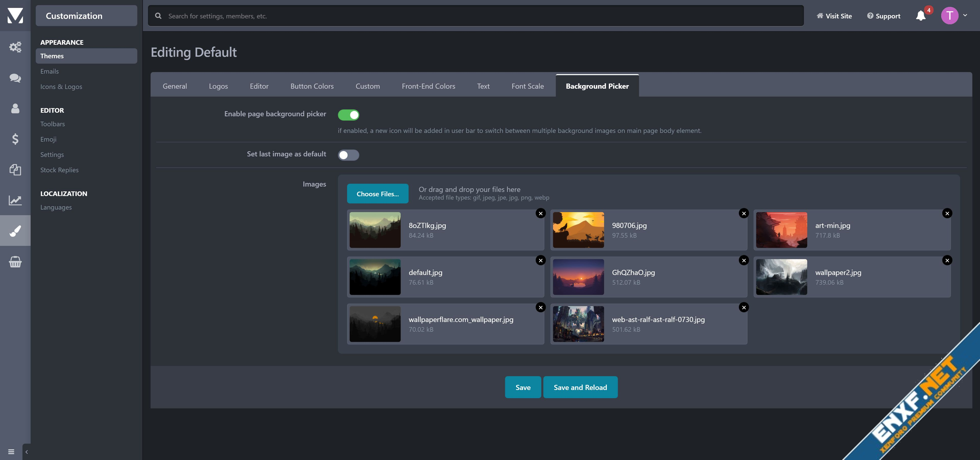Open the gears system settings icon in sidebar
Screen dimensions: 980x460
point(15,47)
